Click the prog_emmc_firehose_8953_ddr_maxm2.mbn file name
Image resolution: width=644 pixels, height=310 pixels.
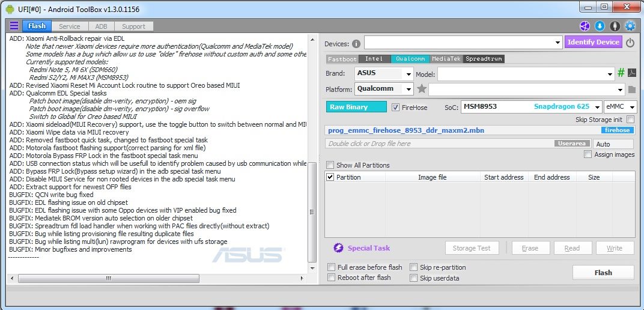point(406,130)
